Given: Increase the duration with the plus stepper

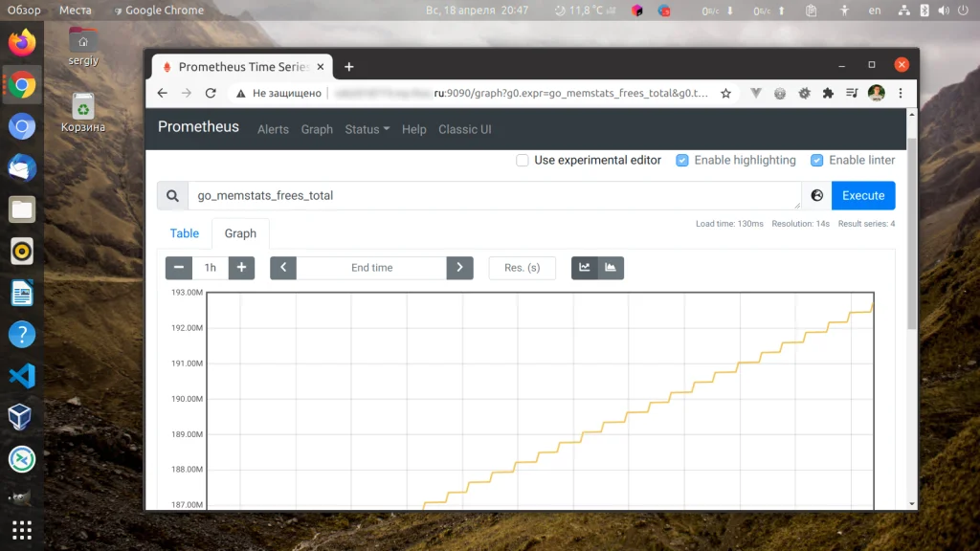Looking at the screenshot, I should 241,268.
